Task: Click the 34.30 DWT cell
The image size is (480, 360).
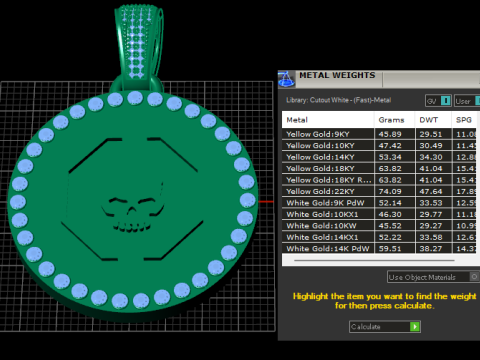Action: (434, 157)
